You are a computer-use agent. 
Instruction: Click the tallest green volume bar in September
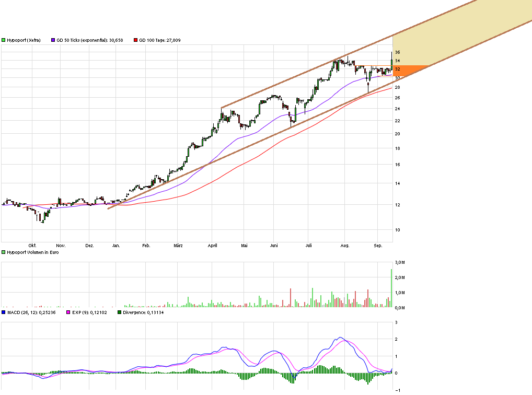click(391, 288)
